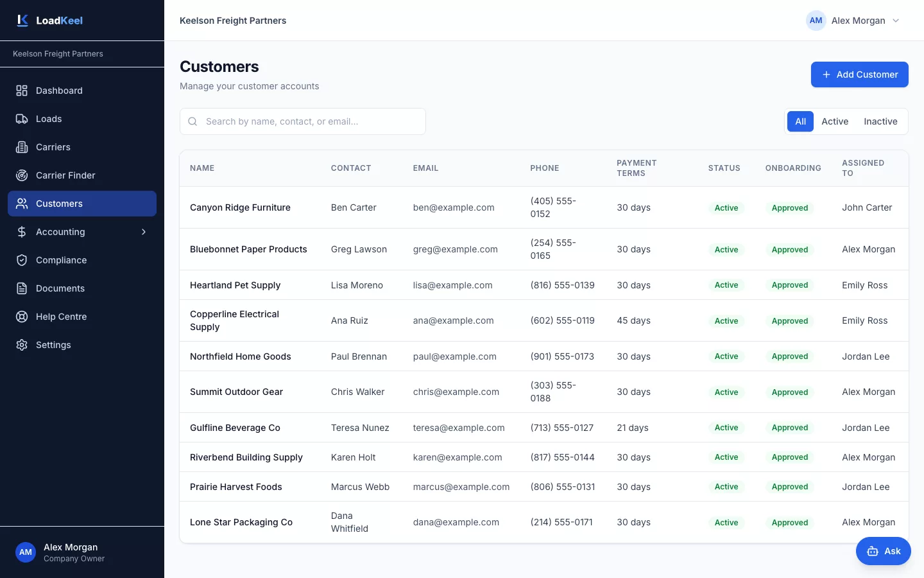Click Marcus Webb contact cell
924x578 pixels.
(360, 487)
